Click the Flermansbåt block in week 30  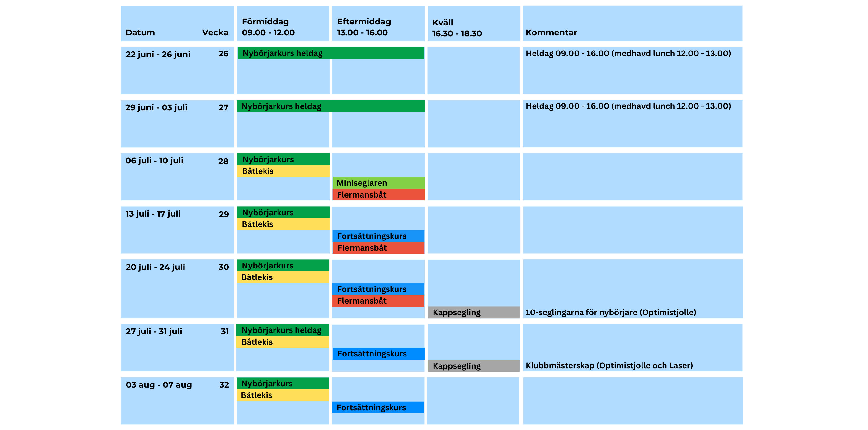tap(378, 301)
